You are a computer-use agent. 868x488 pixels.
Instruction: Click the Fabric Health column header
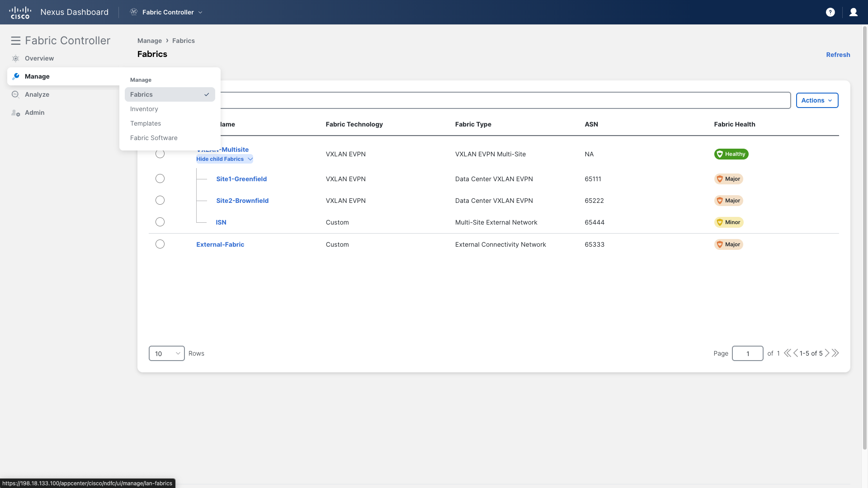735,124
